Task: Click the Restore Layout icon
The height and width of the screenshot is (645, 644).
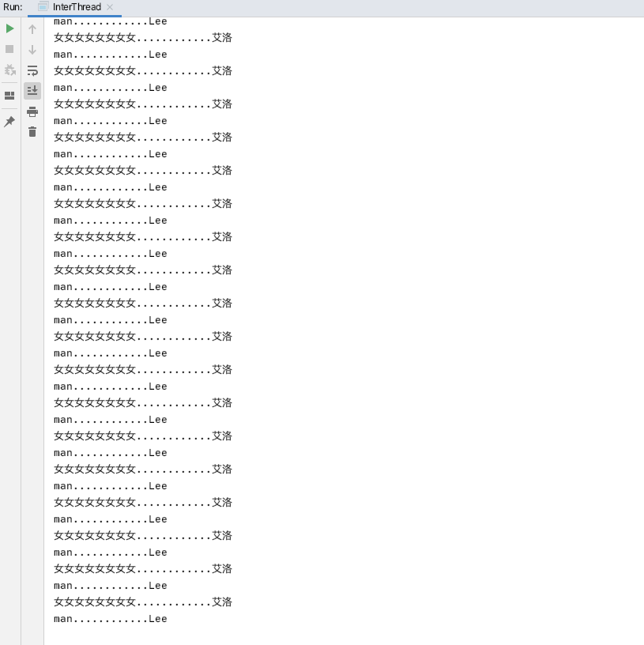Action: [x=9, y=96]
